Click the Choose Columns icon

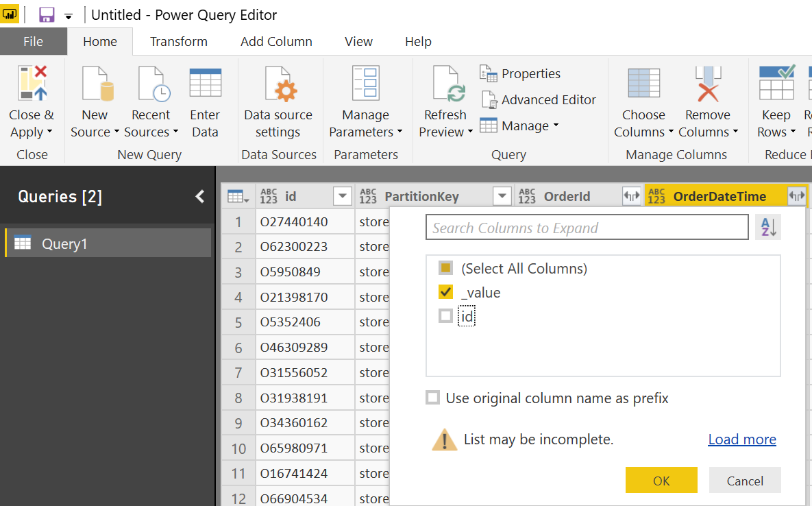pyautogui.click(x=643, y=83)
